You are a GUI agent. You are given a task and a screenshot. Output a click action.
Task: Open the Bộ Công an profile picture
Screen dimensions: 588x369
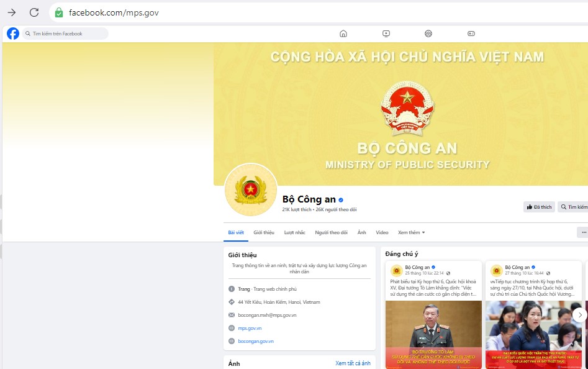[251, 189]
